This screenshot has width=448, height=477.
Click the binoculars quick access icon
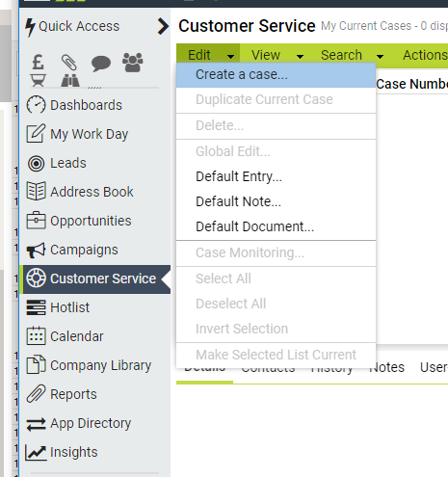click(x=70, y=81)
